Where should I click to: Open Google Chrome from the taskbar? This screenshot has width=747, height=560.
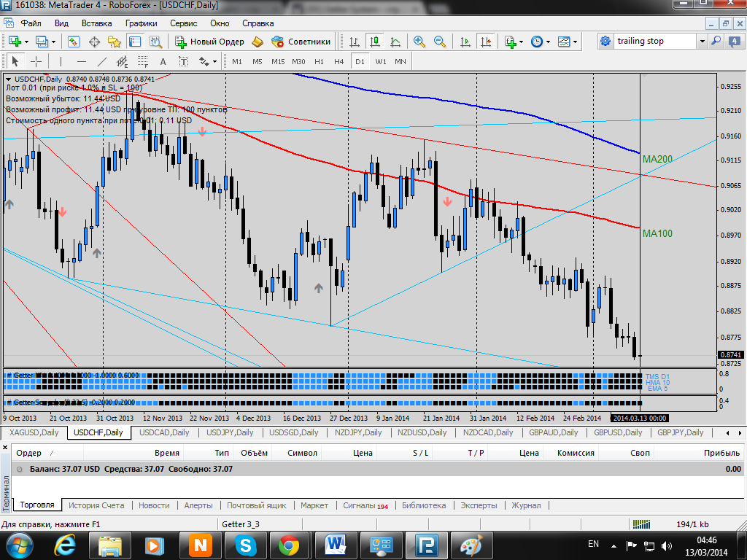click(289, 545)
